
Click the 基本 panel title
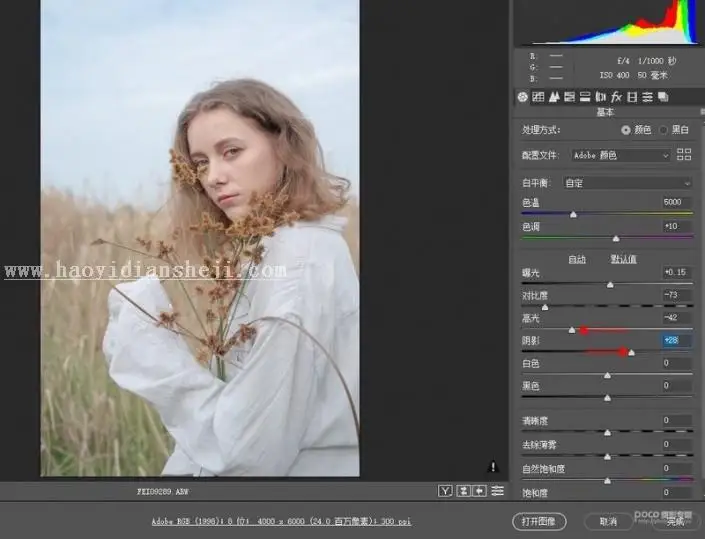(x=605, y=112)
